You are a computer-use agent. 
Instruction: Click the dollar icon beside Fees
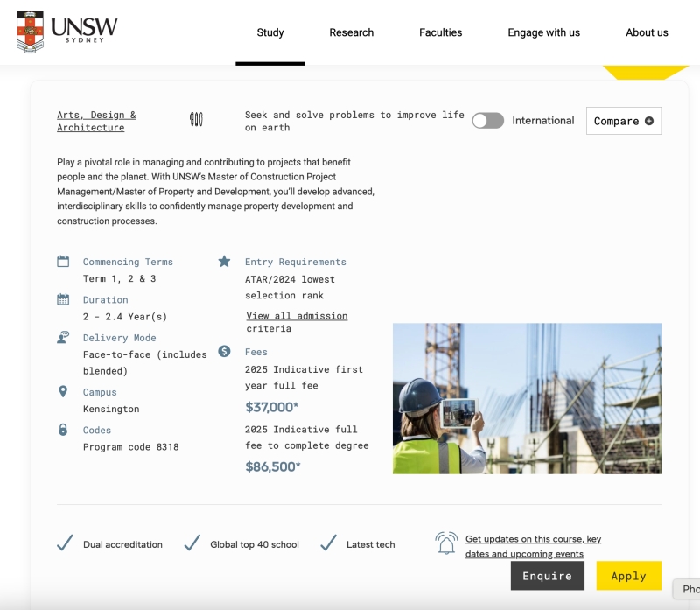pyautogui.click(x=224, y=351)
